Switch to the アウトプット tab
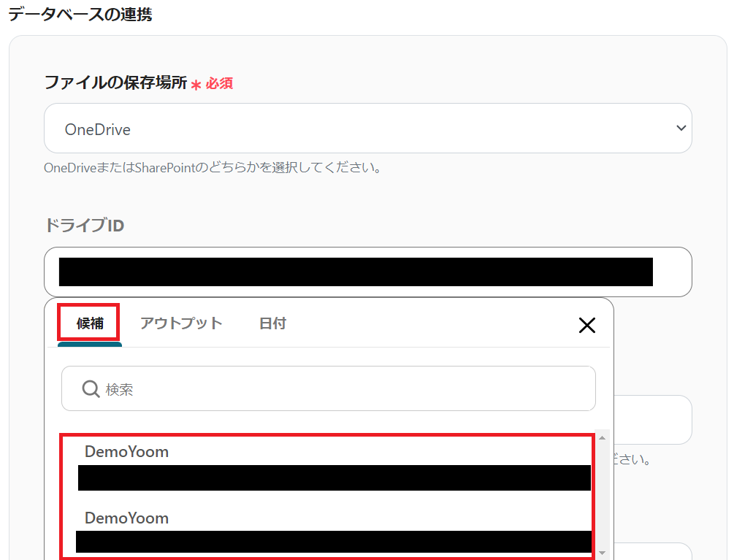The width and height of the screenshot is (734, 560). pyautogui.click(x=181, y=323)
